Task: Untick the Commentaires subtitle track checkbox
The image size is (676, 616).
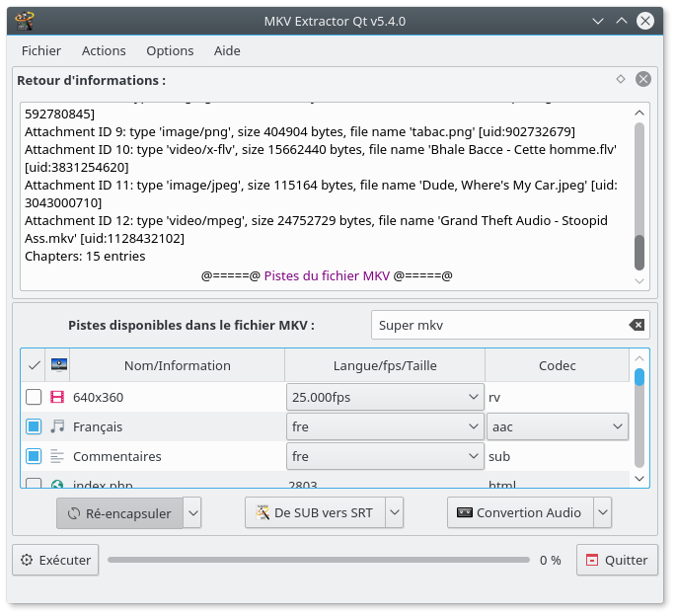Action: (34, 456)
